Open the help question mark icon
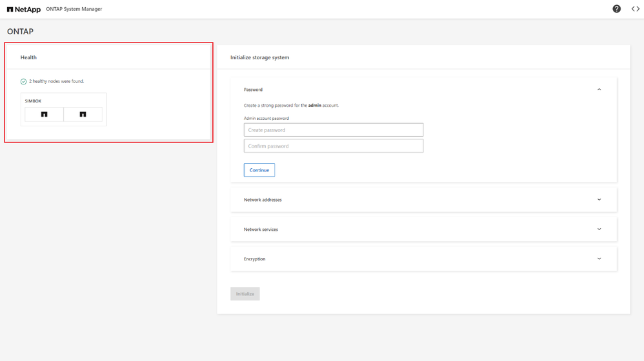Image resolution: width=644 pixels, height=361 pixels. (616, 9)
